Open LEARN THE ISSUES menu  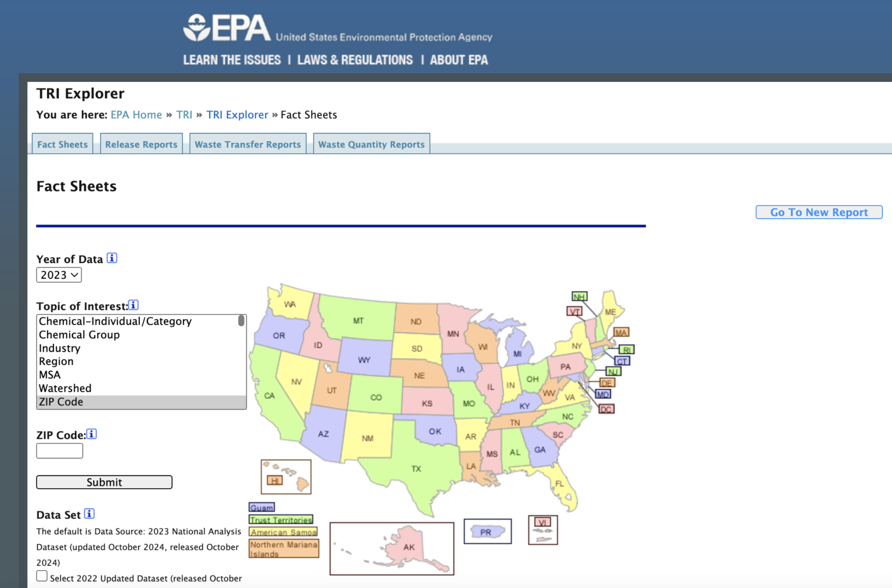232,60
